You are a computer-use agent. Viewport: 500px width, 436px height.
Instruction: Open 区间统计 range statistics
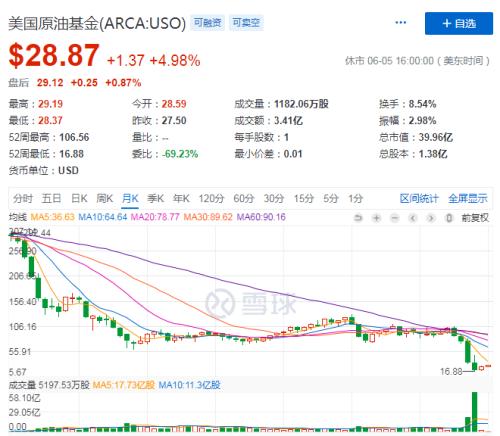pyautogui.click(x=419, y=199)
